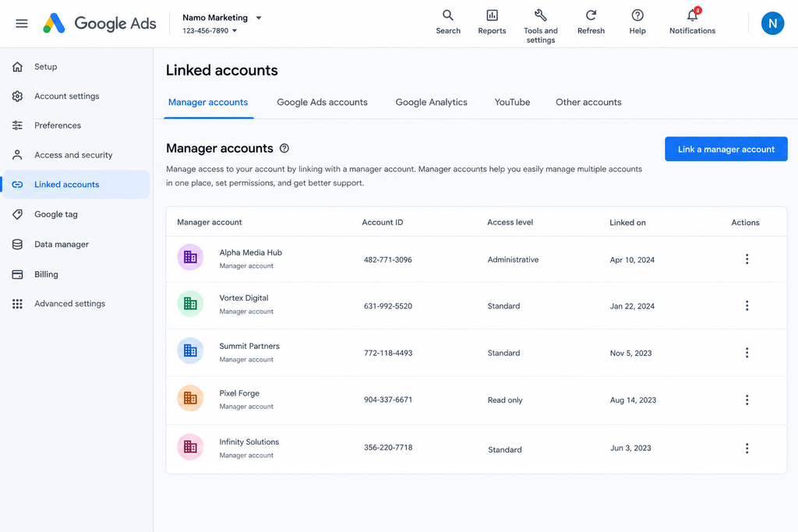798x532 pixels.
Task: Select Infinity Solutions account name
Action: point(249,442)
